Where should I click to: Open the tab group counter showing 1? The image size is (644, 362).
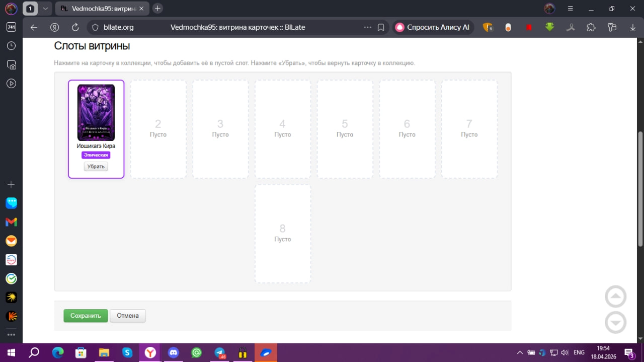(30, 9)
